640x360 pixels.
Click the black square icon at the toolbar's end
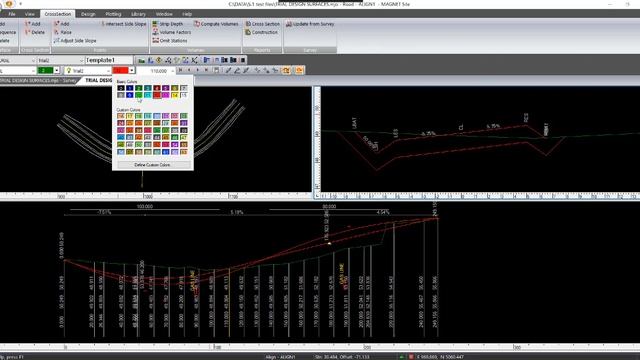pos(242,60)
